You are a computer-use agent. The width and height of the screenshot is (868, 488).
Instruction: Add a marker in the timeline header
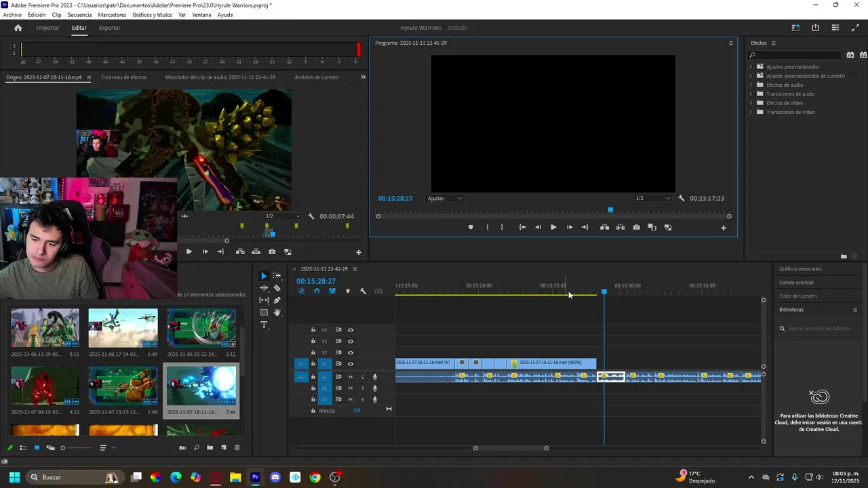coord(348,291)
